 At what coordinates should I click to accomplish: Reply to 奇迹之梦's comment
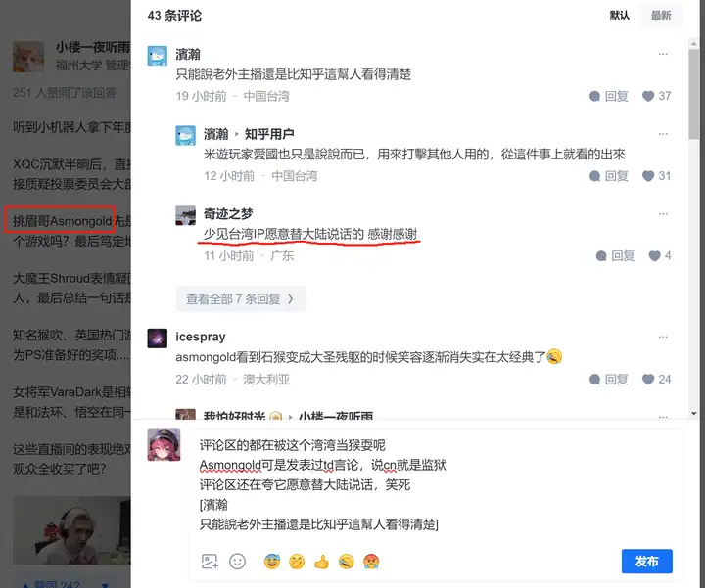(x=615, y=256)
